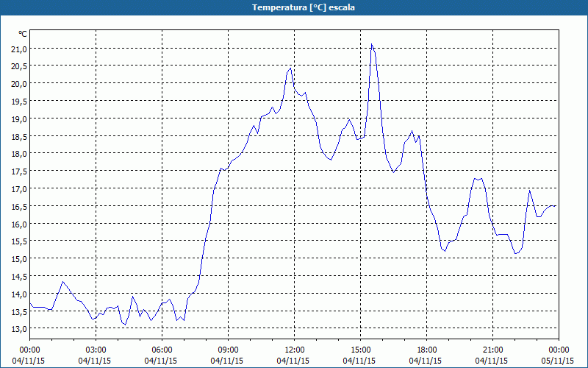Select the 17,0 y-axis label
The image size is (588, 368).
click(20, 189)
